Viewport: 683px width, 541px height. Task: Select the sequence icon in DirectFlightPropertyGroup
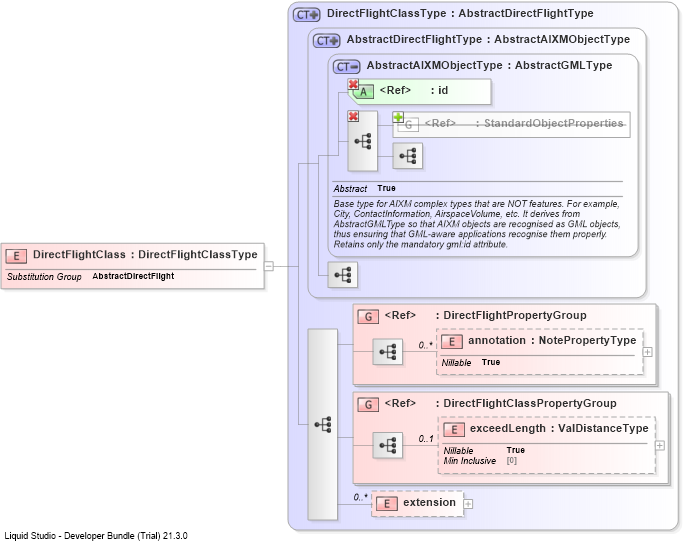point(388,352)
